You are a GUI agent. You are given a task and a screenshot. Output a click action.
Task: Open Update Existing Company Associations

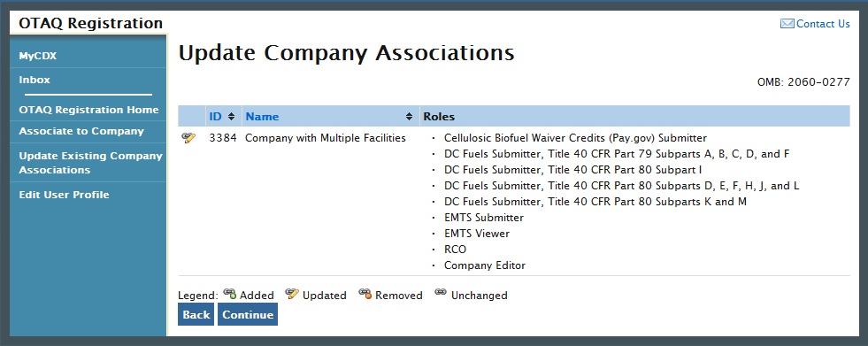click(88, 163)
